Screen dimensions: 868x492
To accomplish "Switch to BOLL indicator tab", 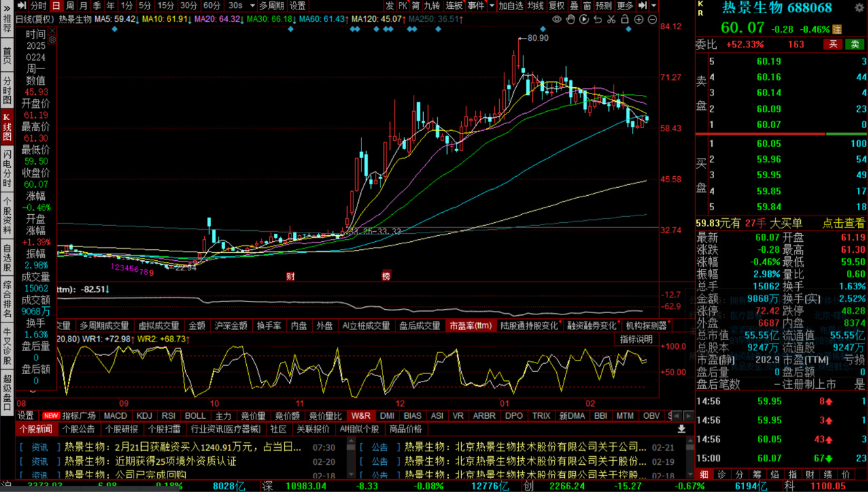I will coord(195,415).
